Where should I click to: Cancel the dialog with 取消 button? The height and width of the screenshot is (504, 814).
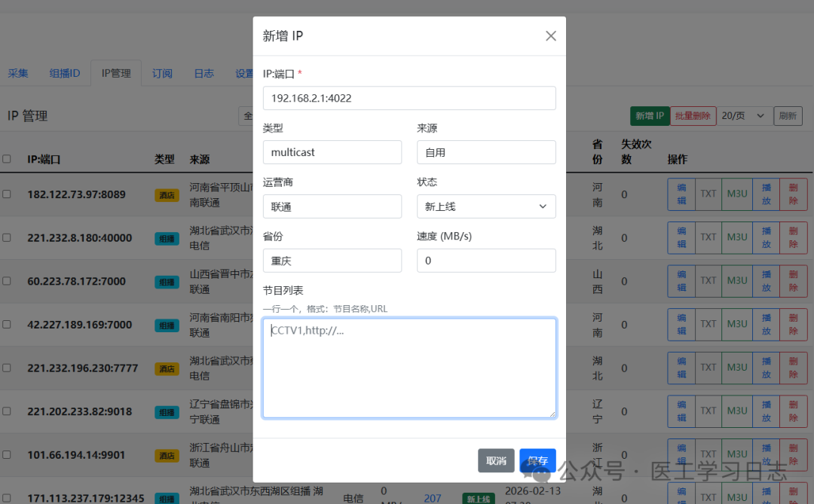(x=496, y=460)
